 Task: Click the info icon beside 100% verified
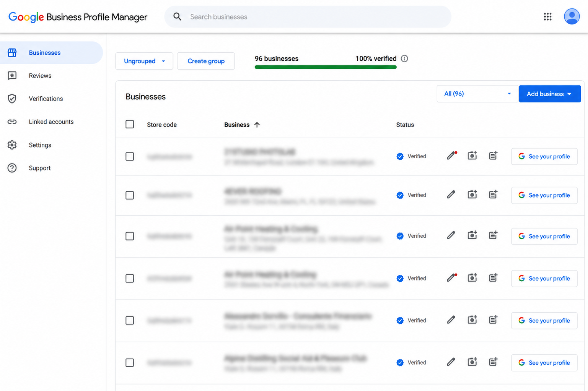coord(404,58)
